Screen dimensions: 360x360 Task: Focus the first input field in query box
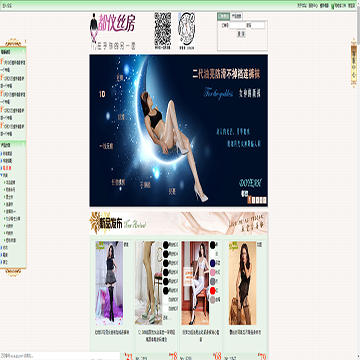(x=237, y=25)
